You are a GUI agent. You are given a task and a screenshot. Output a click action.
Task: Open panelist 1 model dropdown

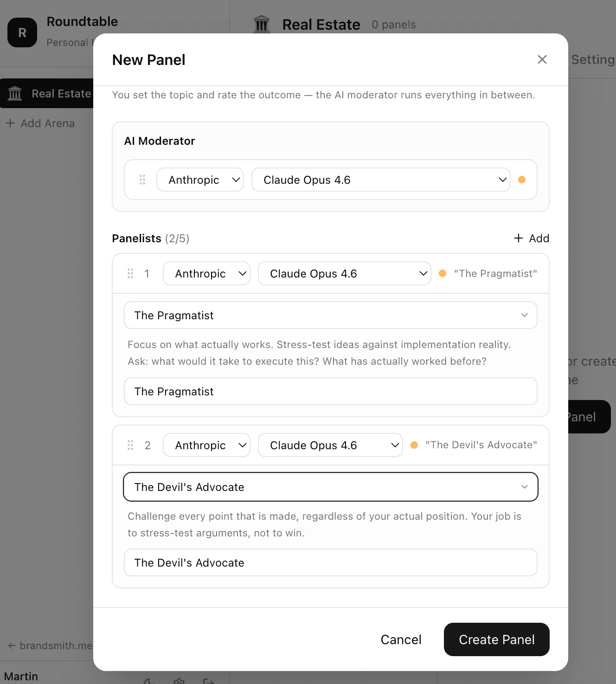344,273
